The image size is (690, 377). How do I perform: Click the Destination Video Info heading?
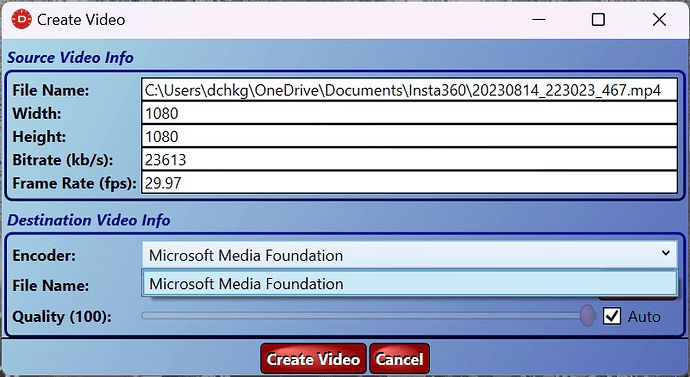[89, 220]
